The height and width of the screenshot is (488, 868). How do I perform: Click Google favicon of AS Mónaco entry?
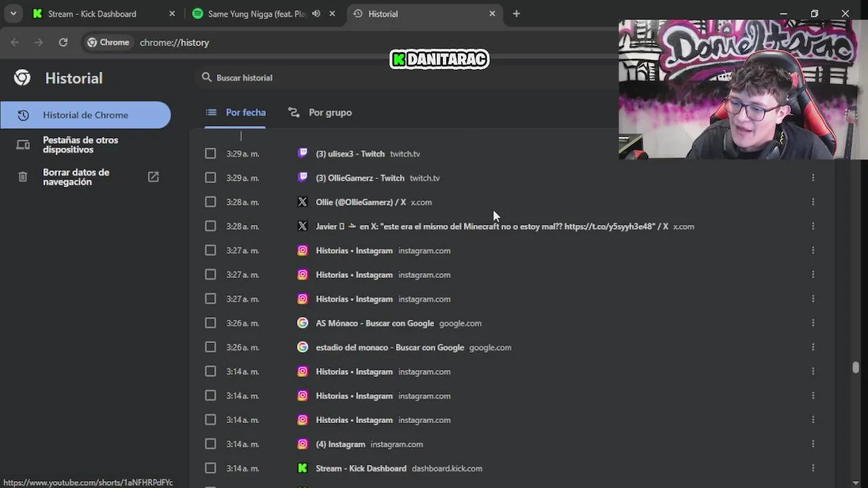click(302, 323)
